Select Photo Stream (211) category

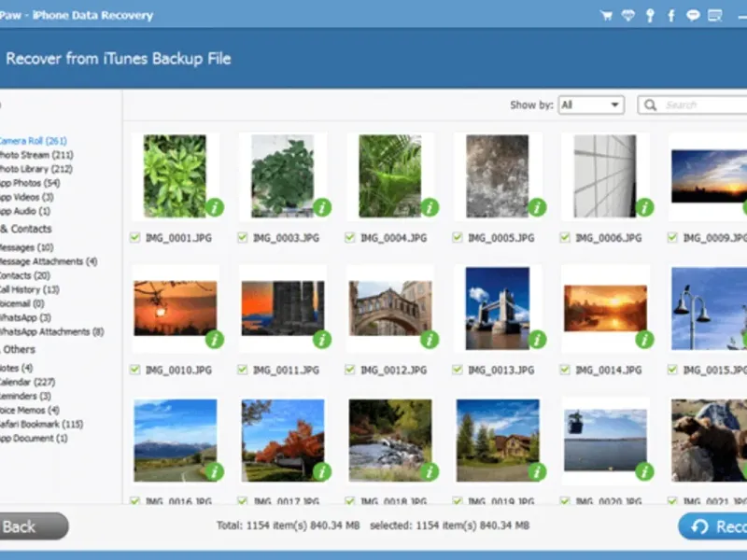(x=35, y=155)
